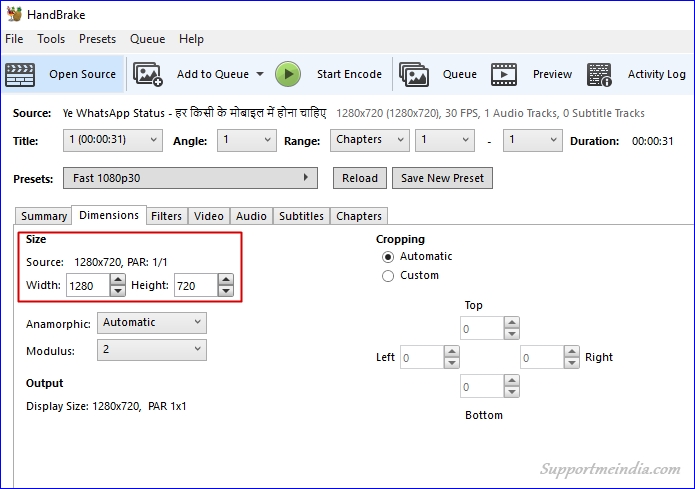Open the Help menu
The image size is (695, 489).
(x=191, y=39)
